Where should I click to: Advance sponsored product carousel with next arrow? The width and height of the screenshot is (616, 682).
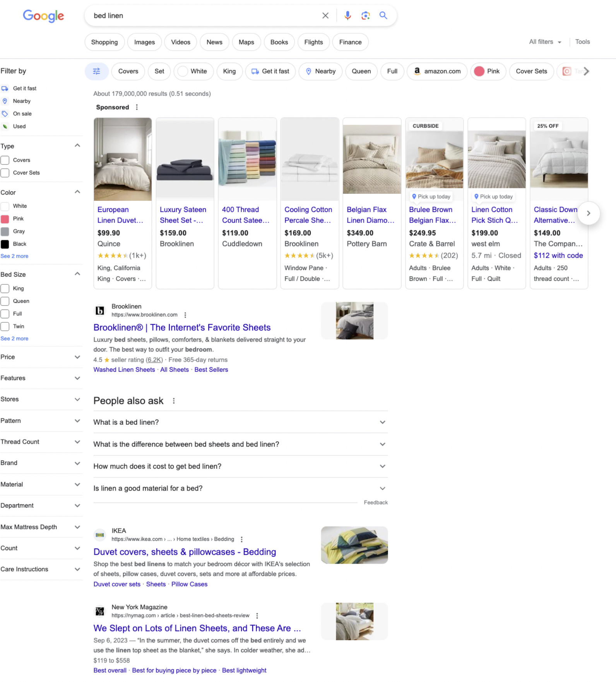[x=589, y=213]
